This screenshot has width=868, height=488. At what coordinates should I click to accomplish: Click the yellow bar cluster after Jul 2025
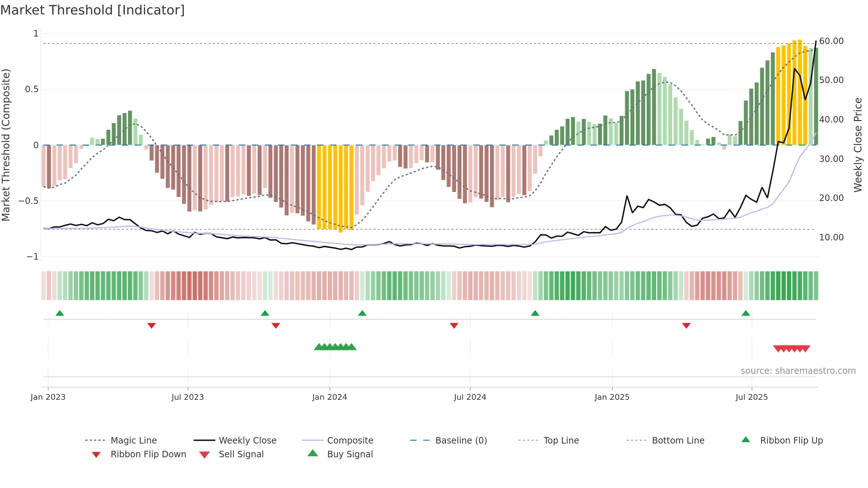(x=792, y=93)
